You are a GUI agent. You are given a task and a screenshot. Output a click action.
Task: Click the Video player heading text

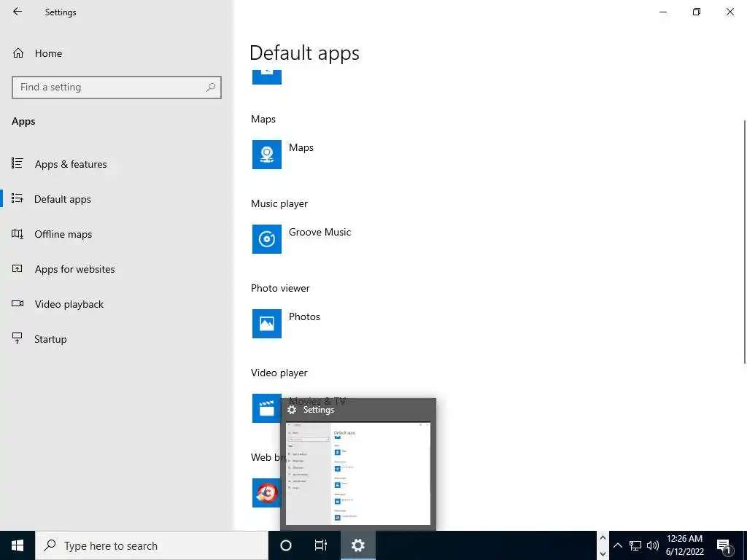(x=279, y=373)
